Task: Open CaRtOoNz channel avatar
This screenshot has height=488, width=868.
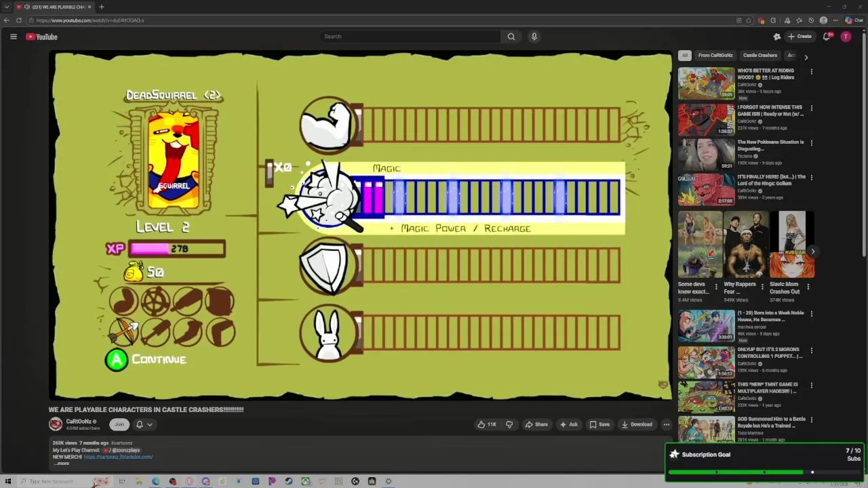Action: click(x=56, y=424)
